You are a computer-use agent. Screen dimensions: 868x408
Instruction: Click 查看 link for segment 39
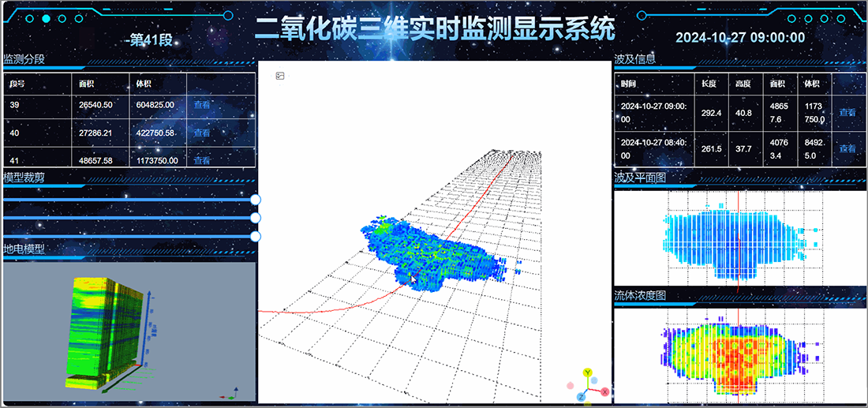pos(202,105)
